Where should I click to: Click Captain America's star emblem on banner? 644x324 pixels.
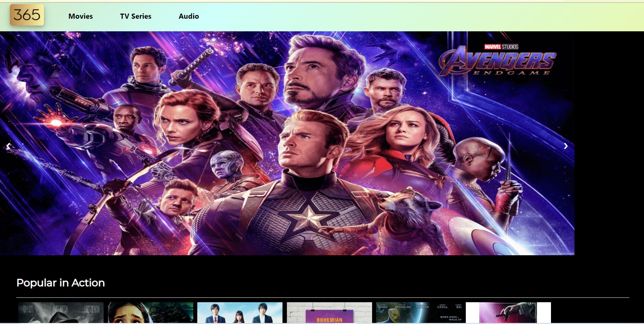click(x=309, y=217)
